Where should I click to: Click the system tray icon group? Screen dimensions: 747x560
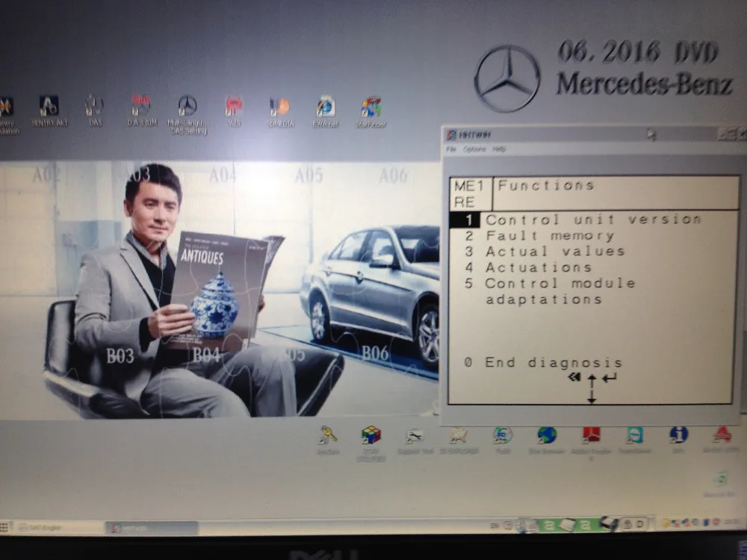(692, 523)
